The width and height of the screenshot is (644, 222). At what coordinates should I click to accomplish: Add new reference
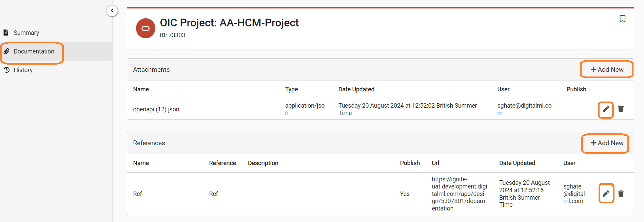(607, 143)
